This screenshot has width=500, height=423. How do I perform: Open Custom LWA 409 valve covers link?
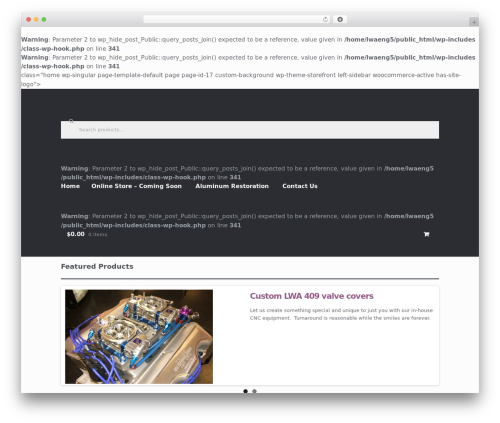point(312,296)
